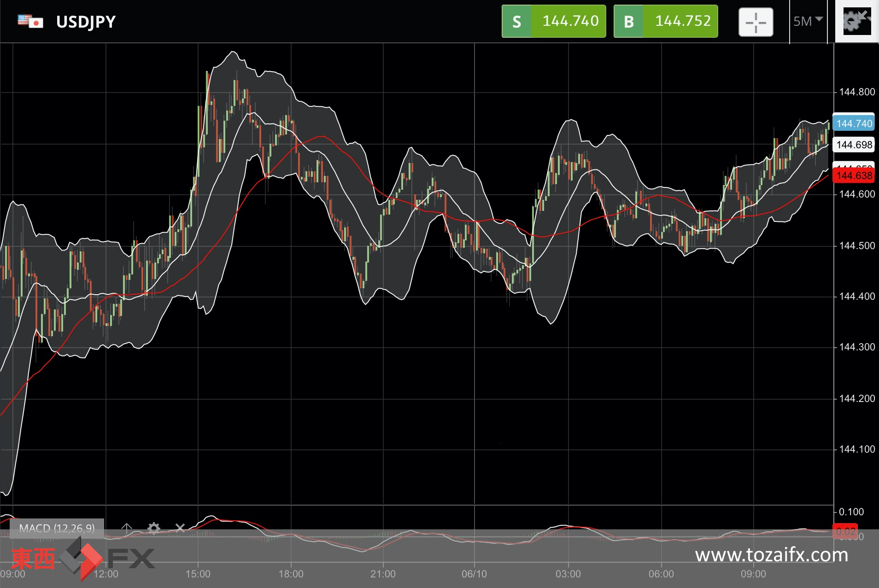Select the MACD (12,26,9) indicator label

(57, 528)
